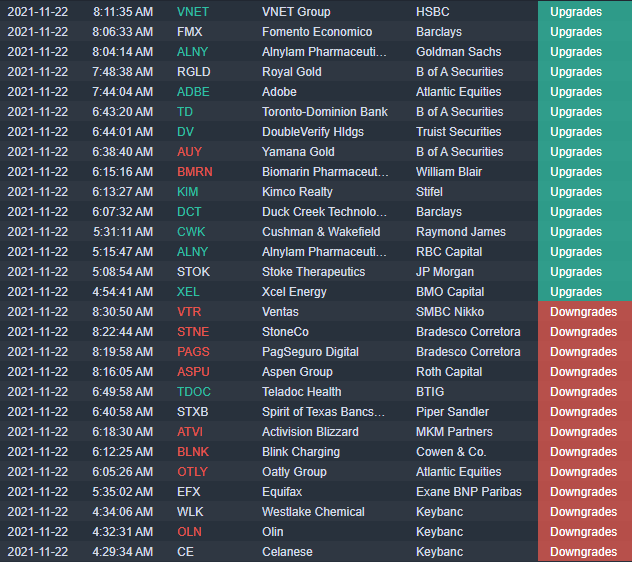632x562 pixels.
Task: Click the FMX ticker symbol
Action: point(189,32)
